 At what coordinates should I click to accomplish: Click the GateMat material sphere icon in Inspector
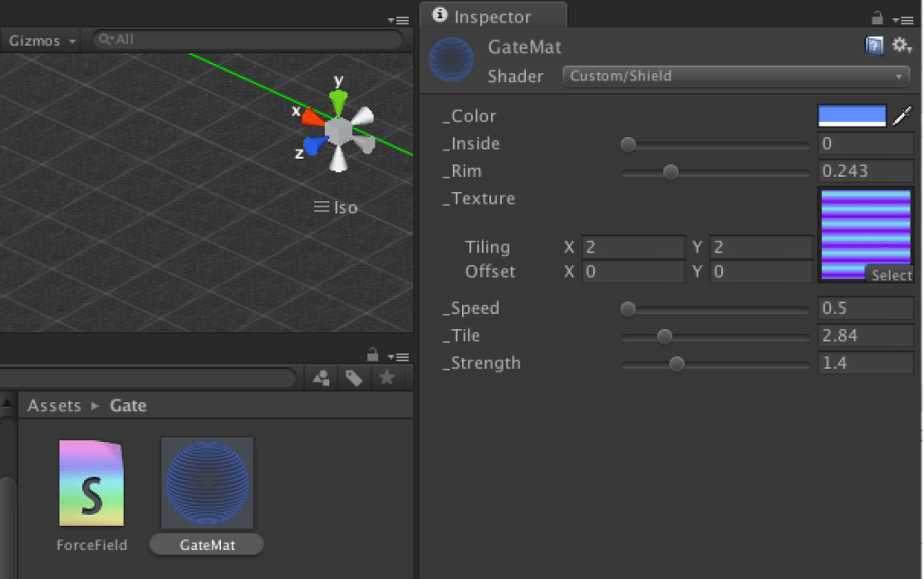pos(451,59)
